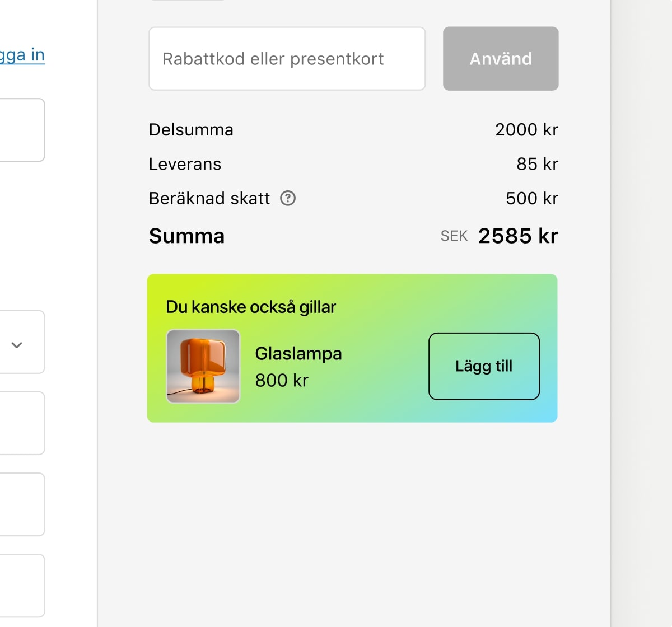Add Glaslampa with Lägg till button
The height and width of the screenshot is (627, 672).
[484, 366]
